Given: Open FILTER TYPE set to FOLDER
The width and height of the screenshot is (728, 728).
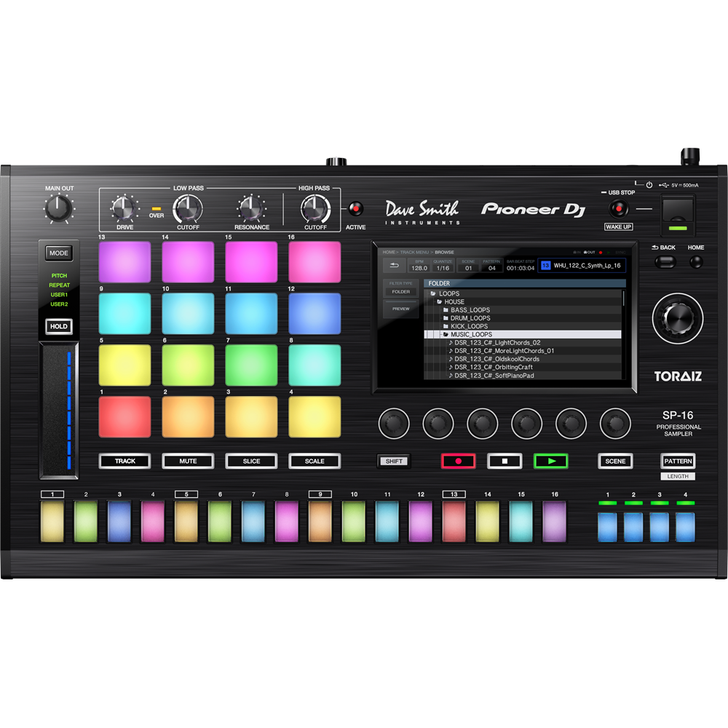Looking at the screenshot, I should coord(400,288).
